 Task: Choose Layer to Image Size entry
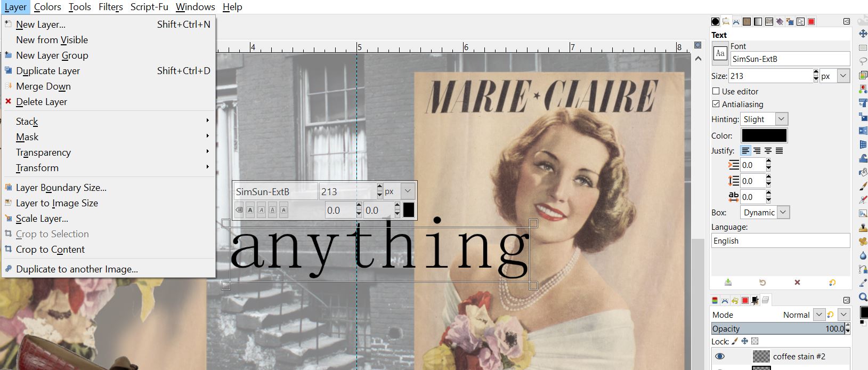click(x=109, y=203)
